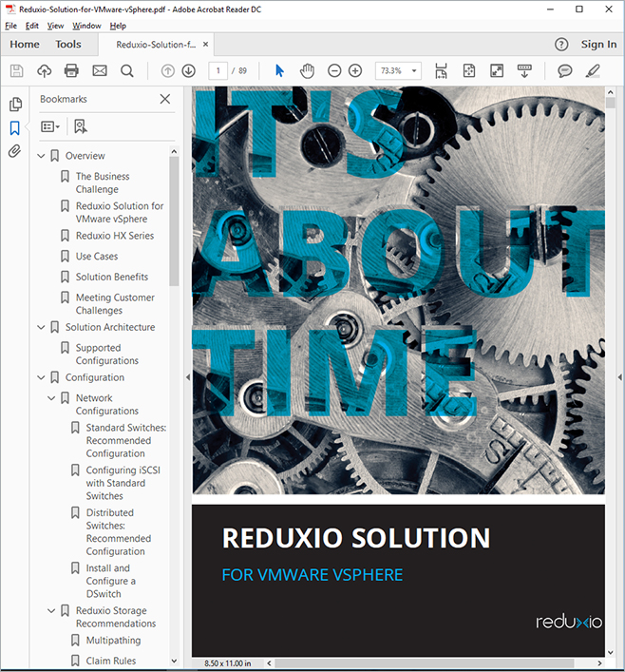Open the View menu
This screenshot has width=625, height=672.
point(55,26)
